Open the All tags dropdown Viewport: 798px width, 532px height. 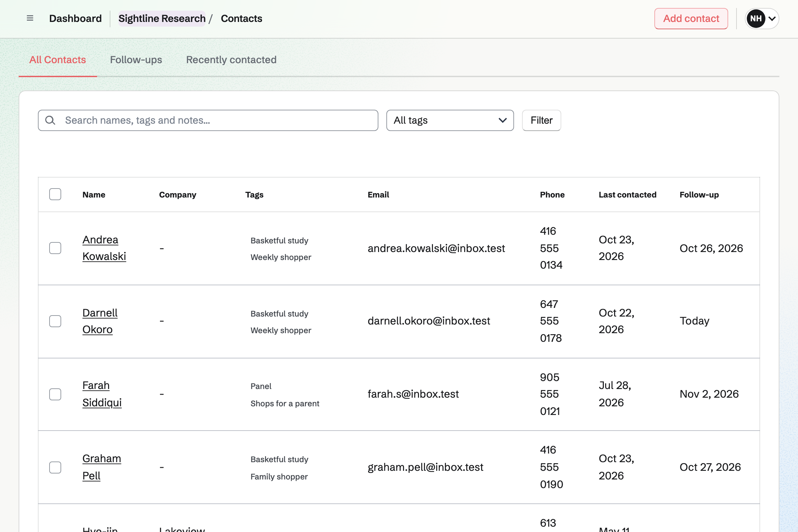tap(450, 120)
